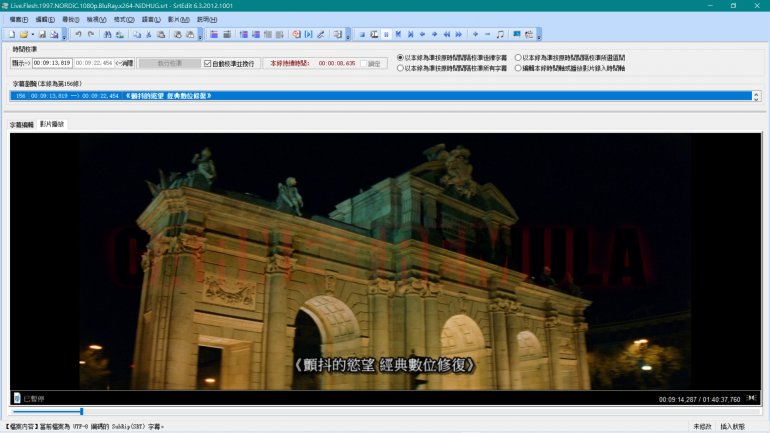Click the undo arrow icon
The image size is (770, 433).
pyautogui.click(x=78, y=34)
